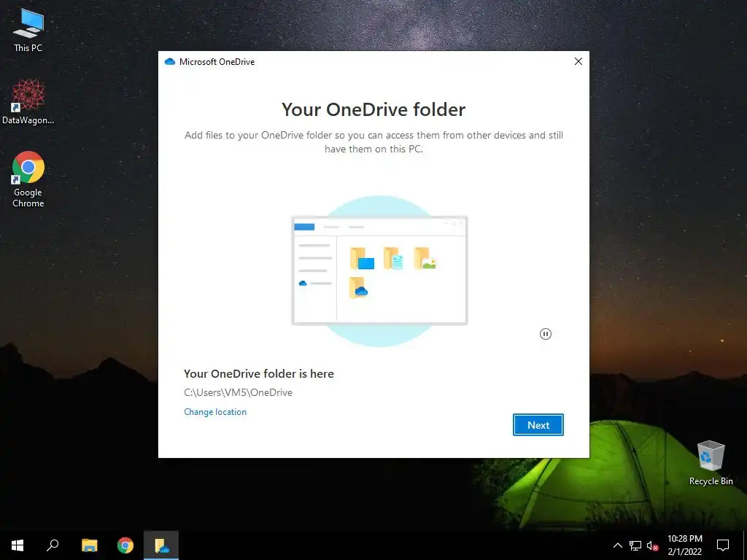Click the C:\Users\VM5\OneDrive path text
This screenshot has width=747, height=560.
[239, 392]
